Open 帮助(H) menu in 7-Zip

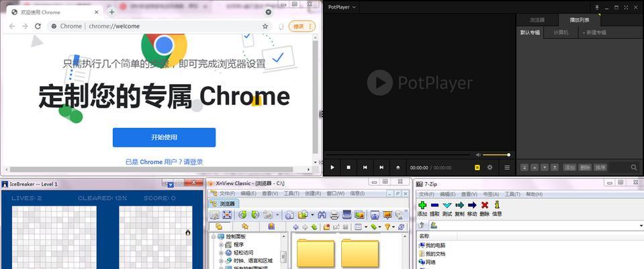coord(534,194)
